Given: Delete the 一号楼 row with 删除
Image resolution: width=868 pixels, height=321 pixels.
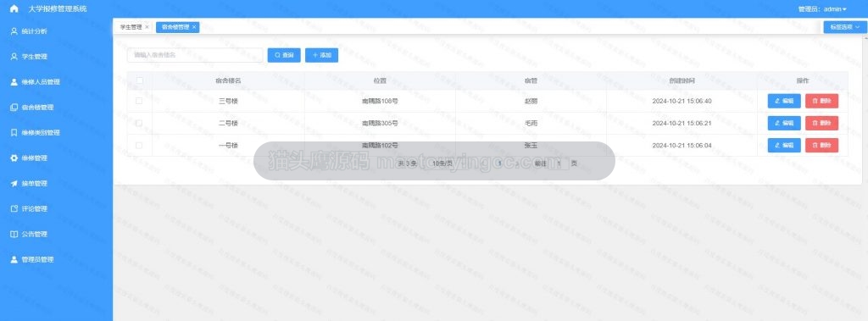Looking at the screenshot, I should click(821, 145).
